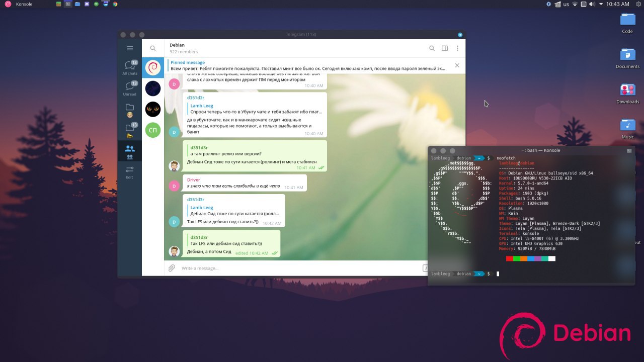Click the Telegram icon in window title bar
The height and width of the screenshot is (362, 644).
460,35
